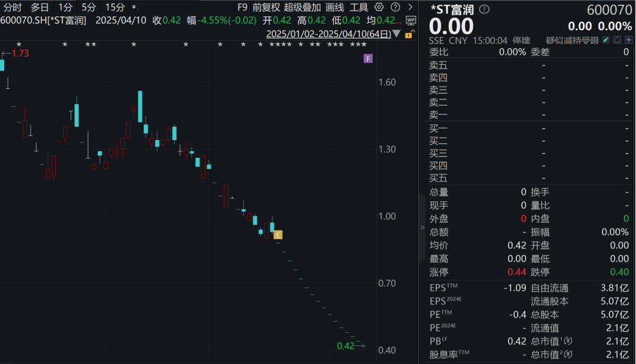Screen dimensions: 636x364
Task: Open the F9 deep data button
Action: tap(242, 7)
